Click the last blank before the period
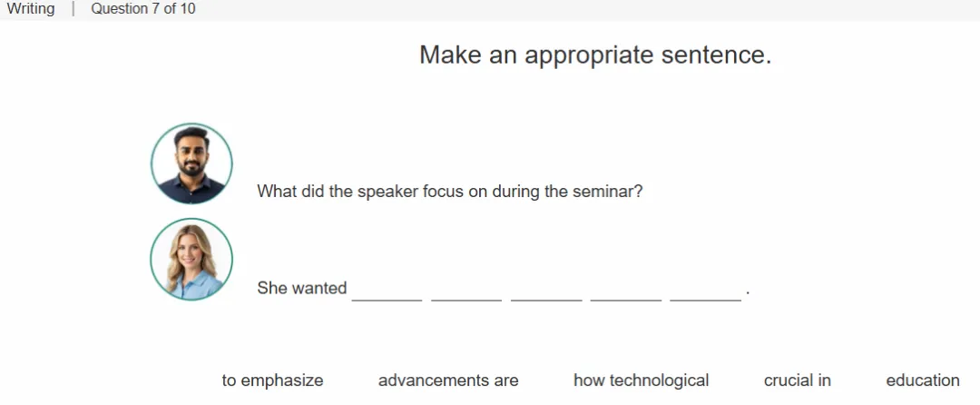Image resolution: width=980 pixels, height=405 pixels. point(706,291)
